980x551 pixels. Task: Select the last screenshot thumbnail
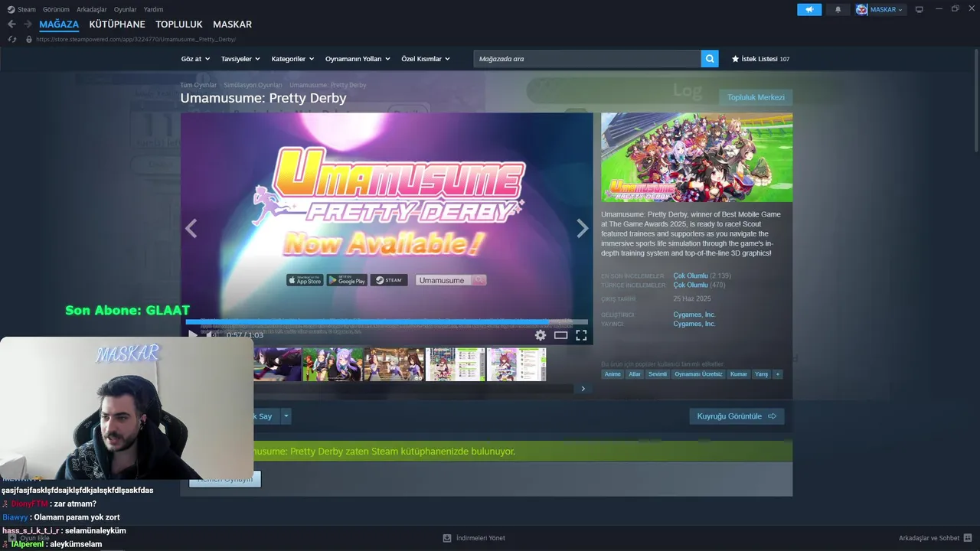pyautogui.click(x=517, y=364)
